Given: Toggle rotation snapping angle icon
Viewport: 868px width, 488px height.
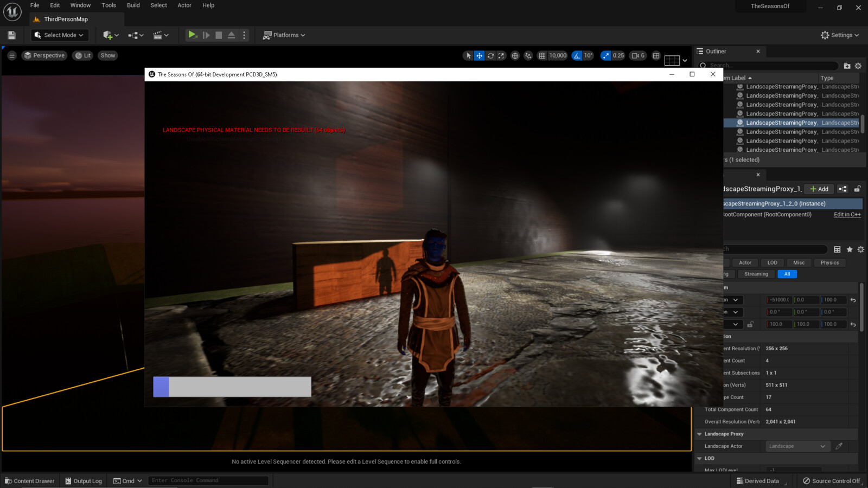Looking at the screenshot, I should click(x=577, y=55).
